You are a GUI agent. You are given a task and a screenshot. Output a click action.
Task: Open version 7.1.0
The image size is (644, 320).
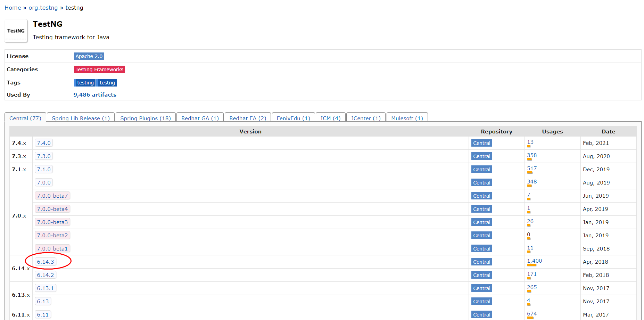click(44, 170)
